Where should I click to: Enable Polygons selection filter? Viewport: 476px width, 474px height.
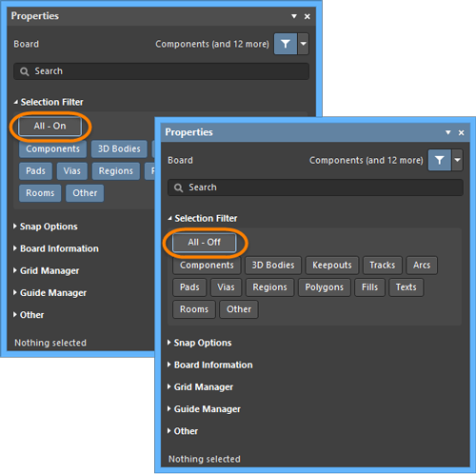pos(324,287)
